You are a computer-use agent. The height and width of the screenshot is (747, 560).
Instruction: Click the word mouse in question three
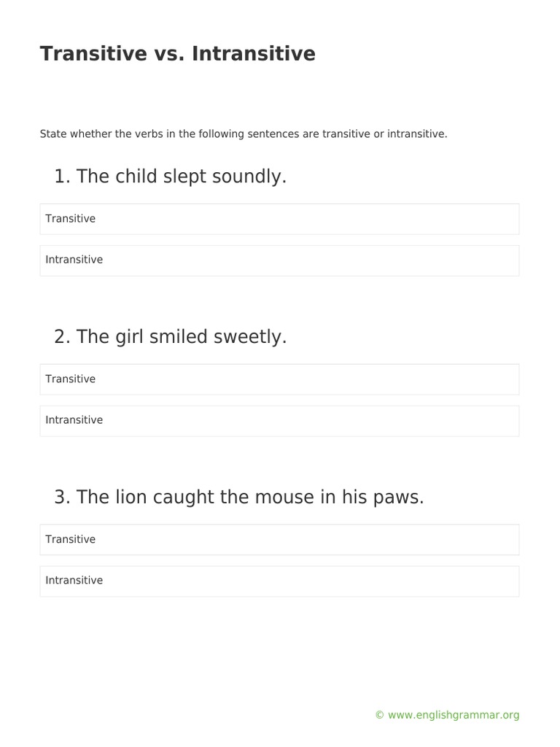point(284,498)
